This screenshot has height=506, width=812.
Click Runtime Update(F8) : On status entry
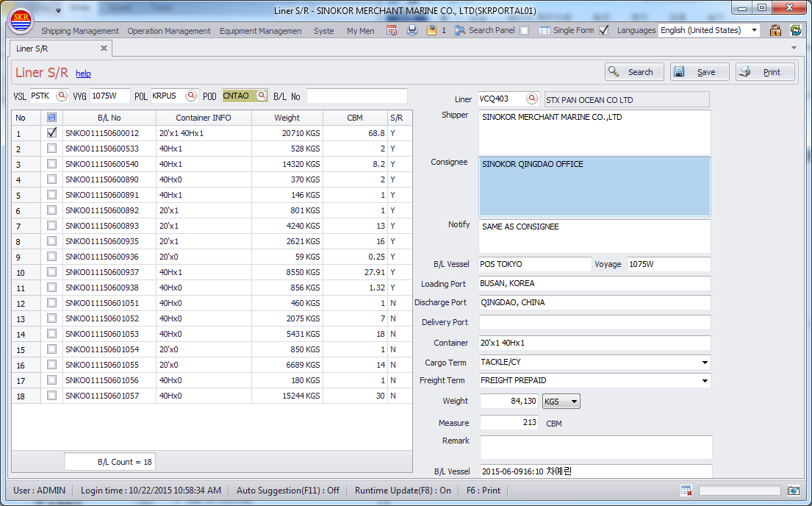point(403,491)
